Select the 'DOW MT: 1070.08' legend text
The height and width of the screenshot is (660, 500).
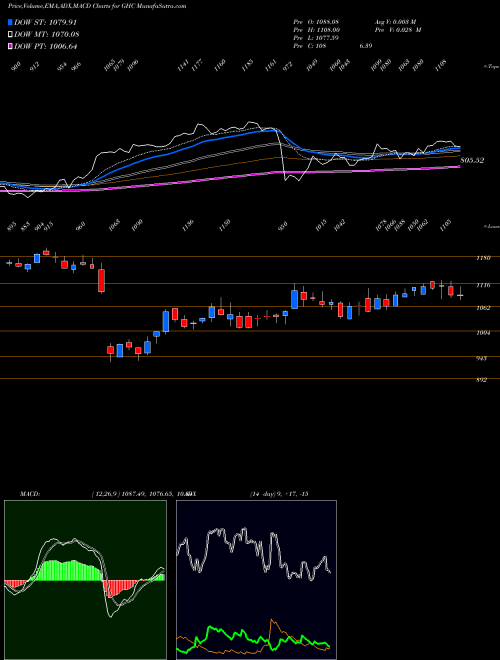(x=47, y=35)
